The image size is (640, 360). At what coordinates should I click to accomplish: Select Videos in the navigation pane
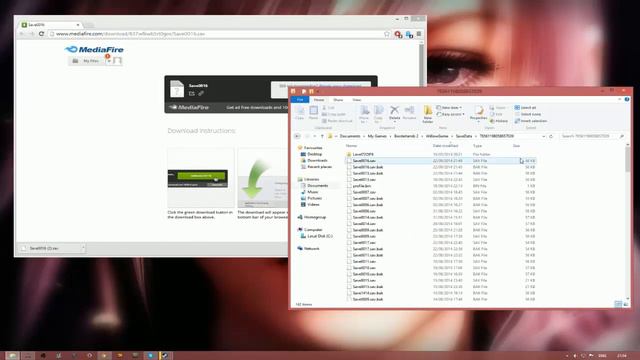[x=310, y=204]
